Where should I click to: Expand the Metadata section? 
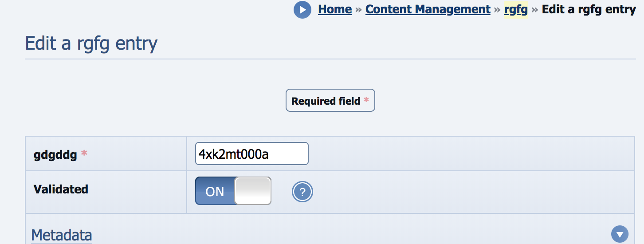tap(62, 235)
